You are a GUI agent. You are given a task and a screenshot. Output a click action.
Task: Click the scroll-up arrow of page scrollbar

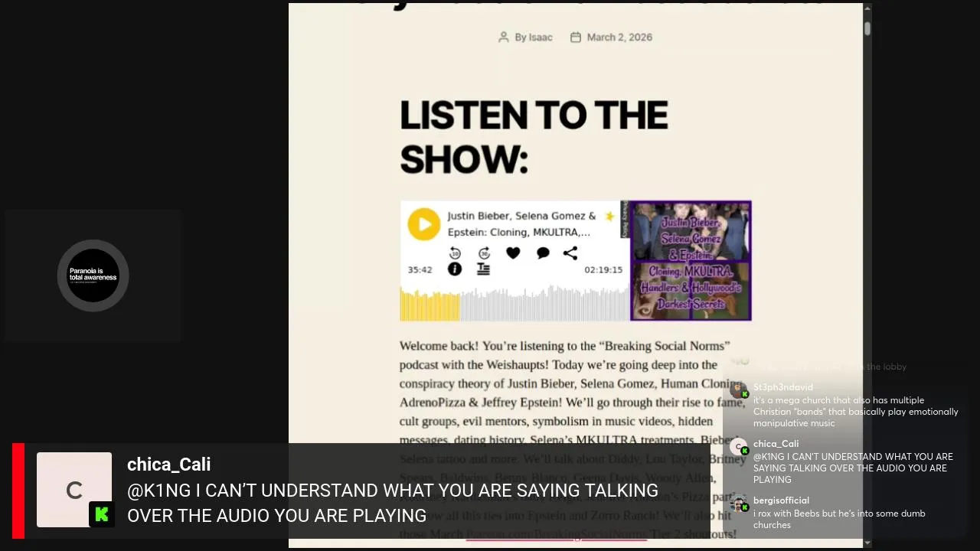[867, 8]
